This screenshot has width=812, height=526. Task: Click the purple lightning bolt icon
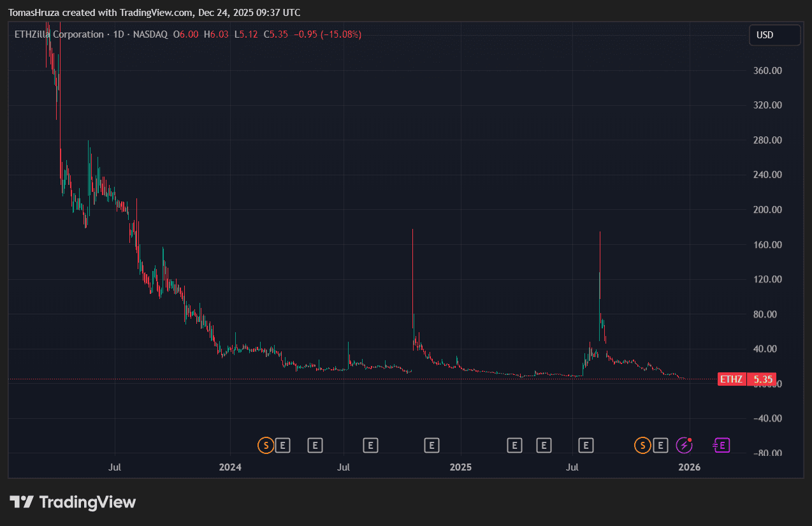coord(684,445)
